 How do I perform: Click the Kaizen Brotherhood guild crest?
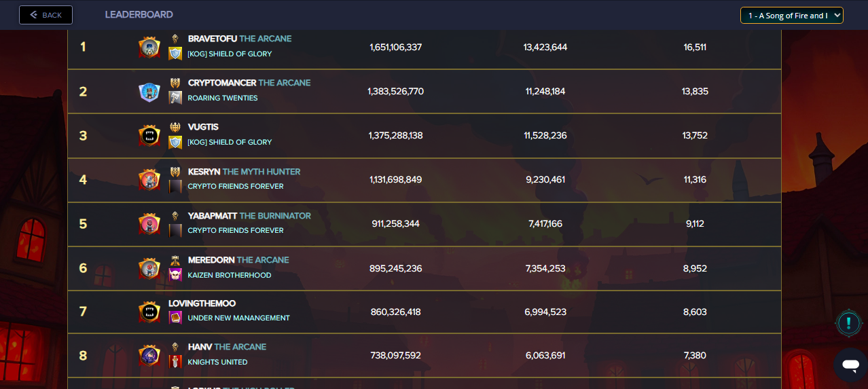[x=175, y=275]
